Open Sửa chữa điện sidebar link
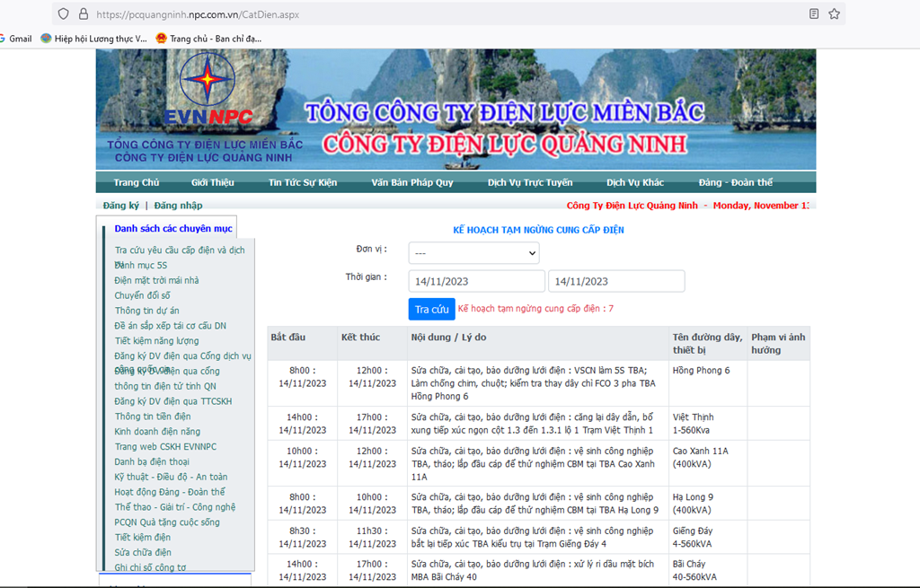Image resolution: width=920 pixels, height=588 pixels. (x=143, y=553)
